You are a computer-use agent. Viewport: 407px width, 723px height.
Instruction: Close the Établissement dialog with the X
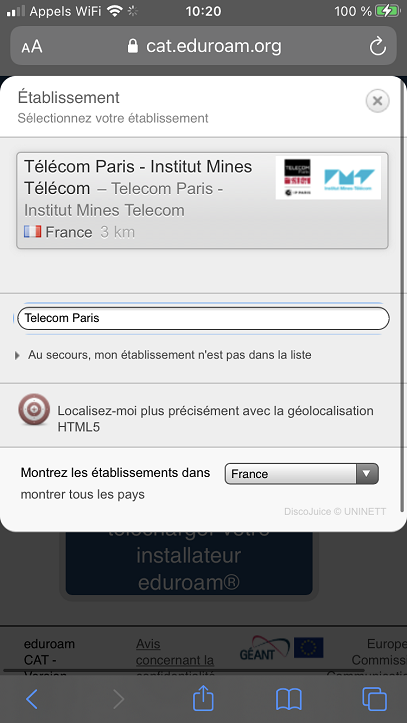point(378,101)
